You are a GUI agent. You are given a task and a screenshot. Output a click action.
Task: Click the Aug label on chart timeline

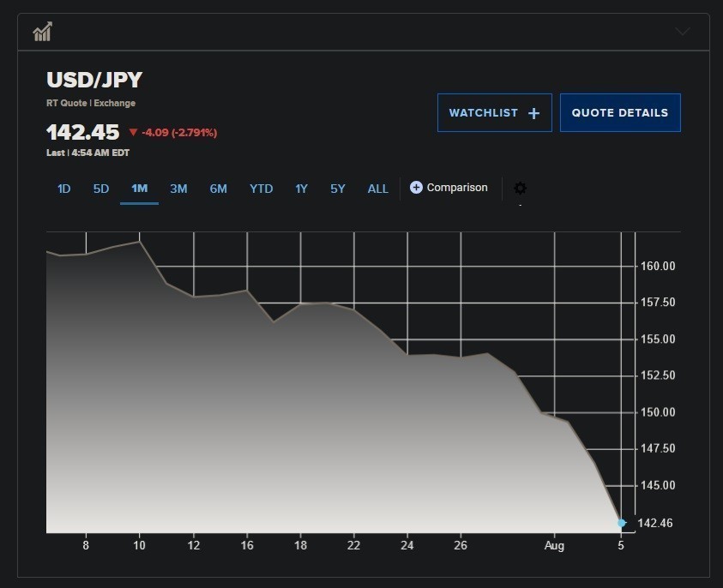[555, 545]
